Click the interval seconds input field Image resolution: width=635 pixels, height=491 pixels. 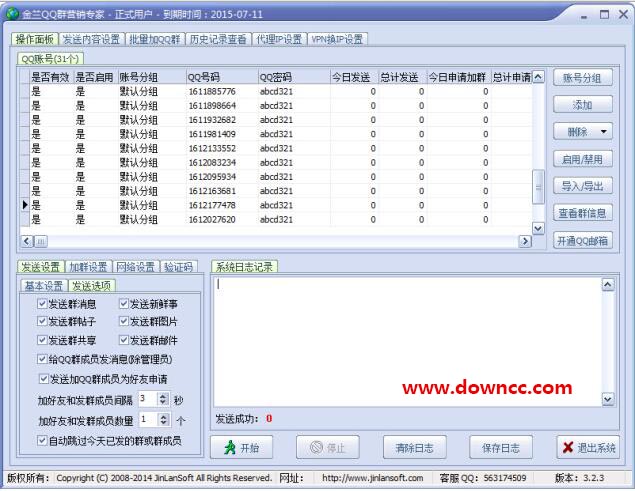(x=148, y=399)
